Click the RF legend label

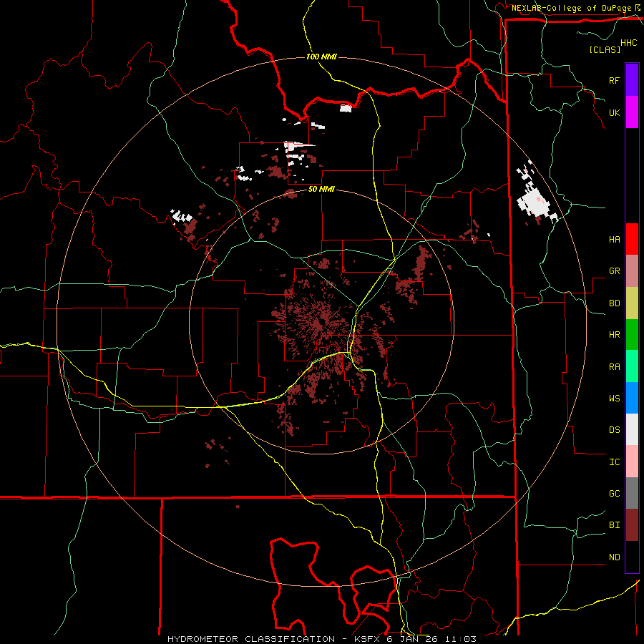point(614,80)
